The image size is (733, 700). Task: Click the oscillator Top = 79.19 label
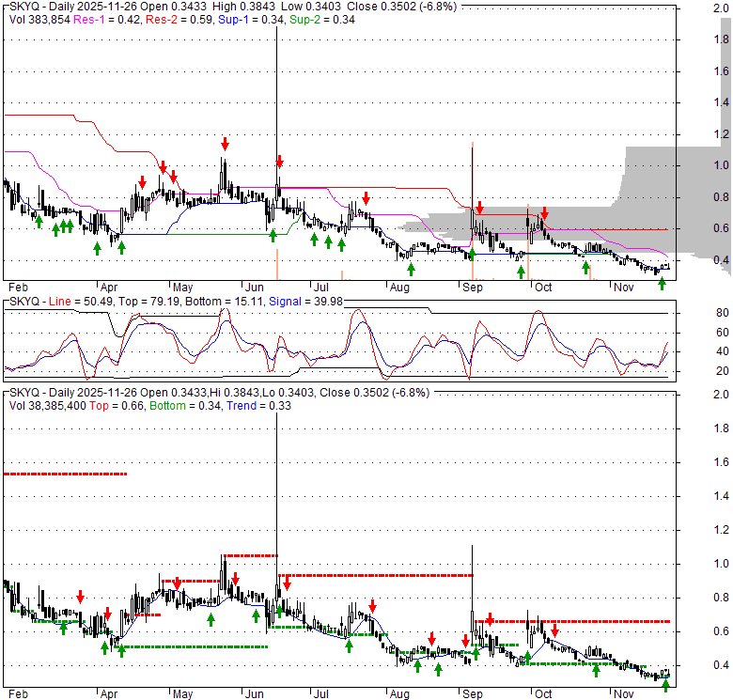click(148, 302)
